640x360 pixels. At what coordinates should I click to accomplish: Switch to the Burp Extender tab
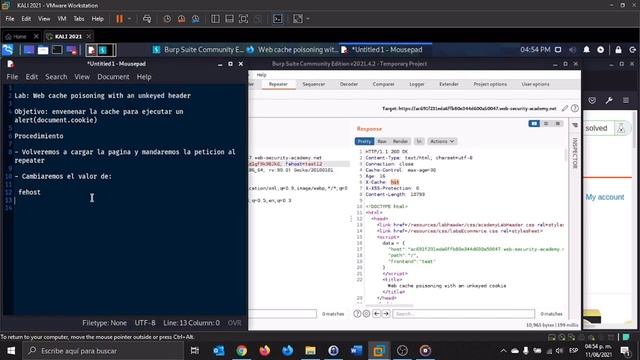[x=449, y=84]
